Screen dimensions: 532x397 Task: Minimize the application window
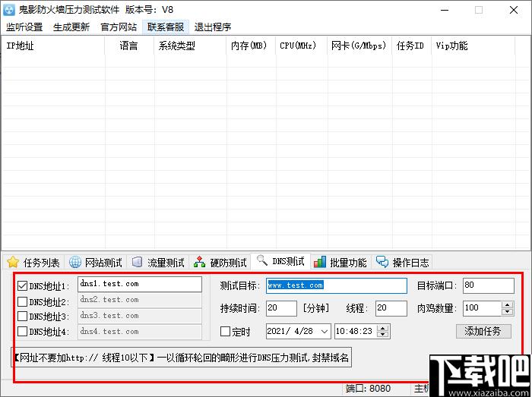(x=445, y=10)
